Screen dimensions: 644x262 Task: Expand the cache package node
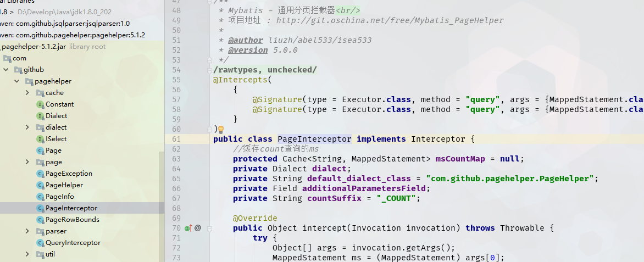tap(27, 93)
